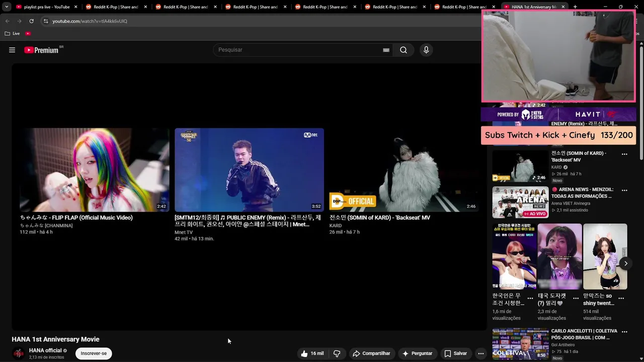Open HANA official channel avatar
This screenshot has height=362, width=644.
(x=18, y=353)
